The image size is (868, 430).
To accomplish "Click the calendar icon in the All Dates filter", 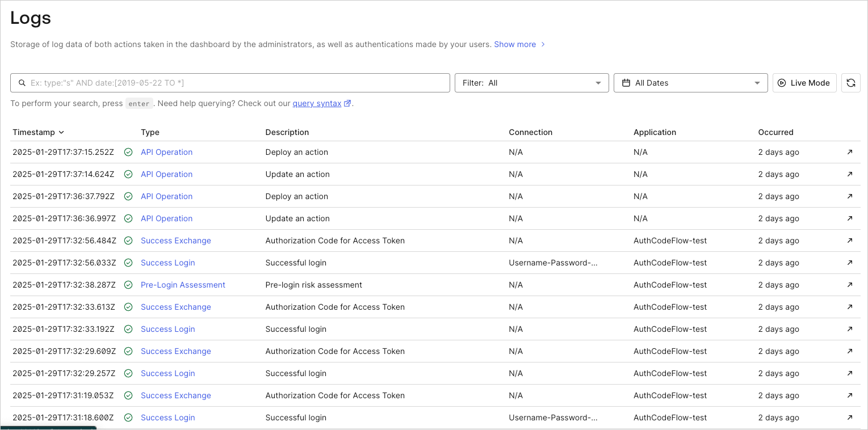I will 626,82.
